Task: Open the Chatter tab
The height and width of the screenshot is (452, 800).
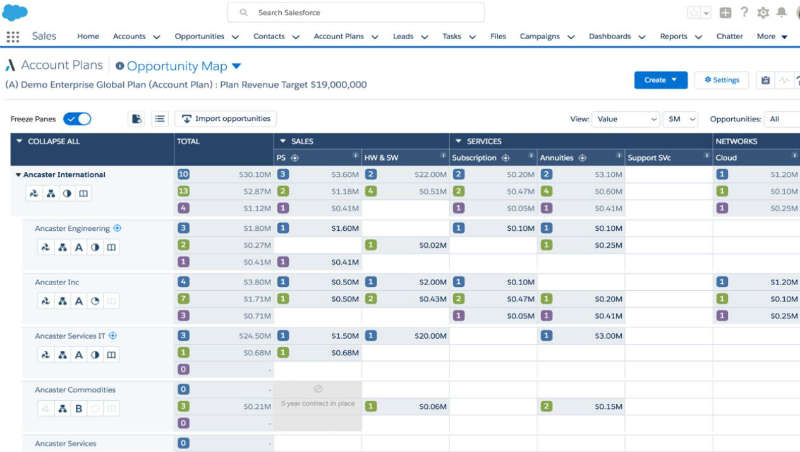Action: click(730, 36)
